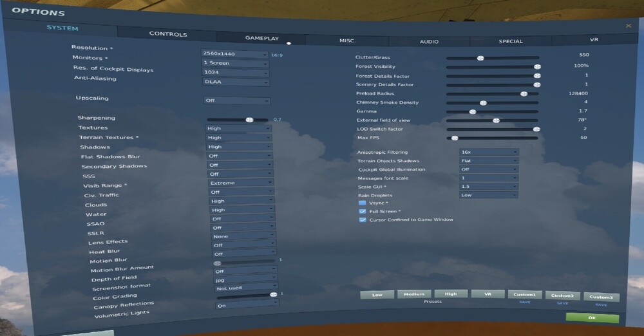644x336 pixels.
Task: Expand Terrain Objects Shadows dropdown
Action: pyautogui.click(x=489, y=161)
